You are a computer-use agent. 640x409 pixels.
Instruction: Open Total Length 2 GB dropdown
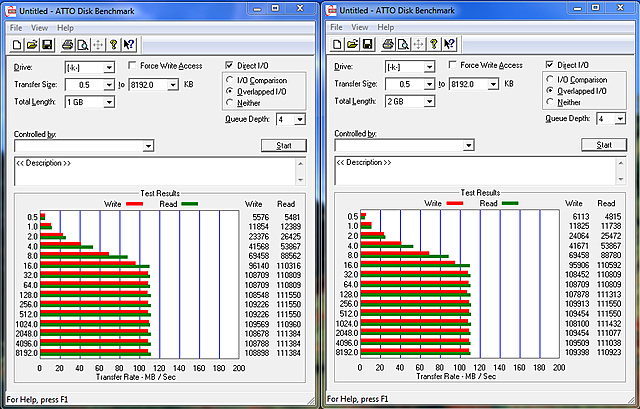tap(429, 101)
